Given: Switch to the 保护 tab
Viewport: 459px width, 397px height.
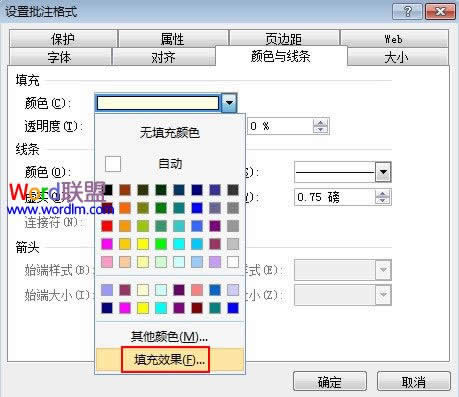Looking at the screenshot, I should click(63, 39).
